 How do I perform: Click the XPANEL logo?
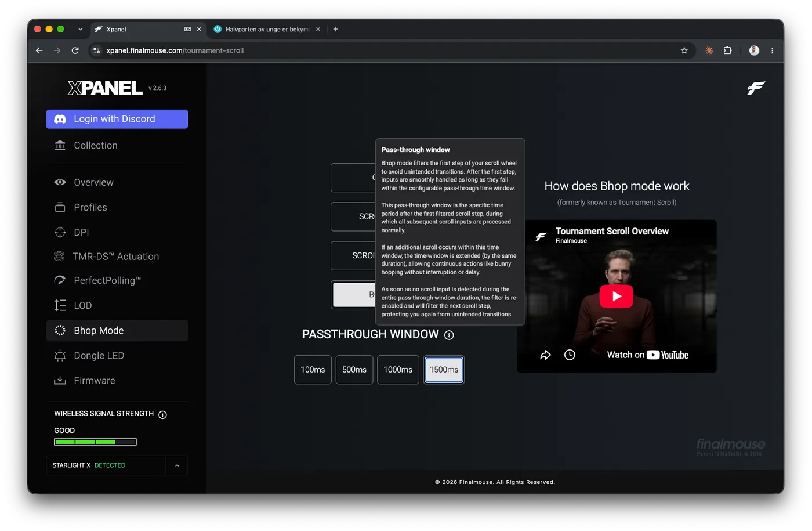tap(105, 88)
